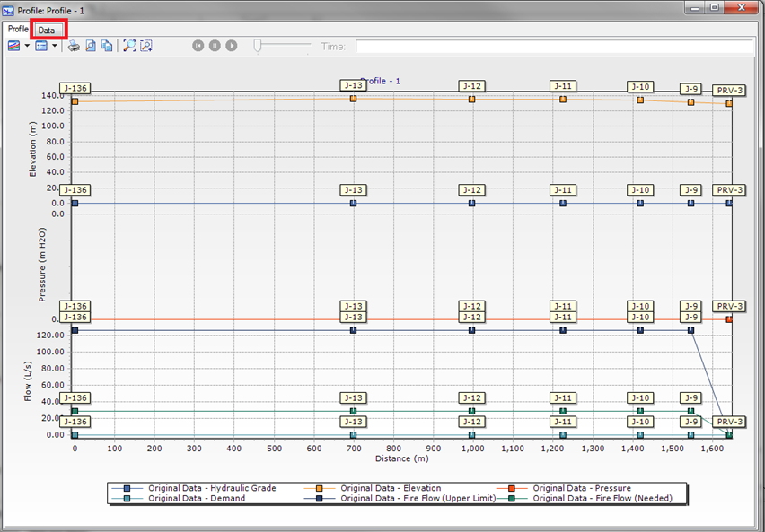Screen dimensions: 765x532
Task: Click the Time input field
Action: 553,46
